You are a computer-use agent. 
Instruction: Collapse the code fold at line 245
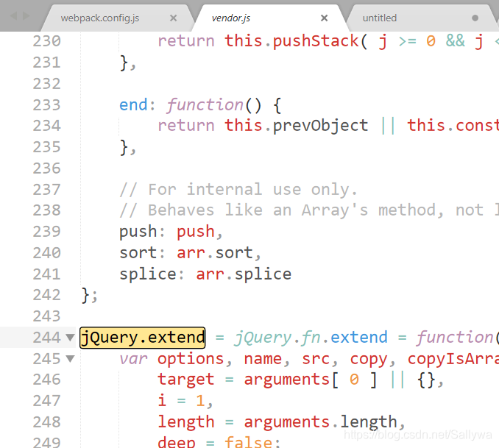tap(70, 359)
